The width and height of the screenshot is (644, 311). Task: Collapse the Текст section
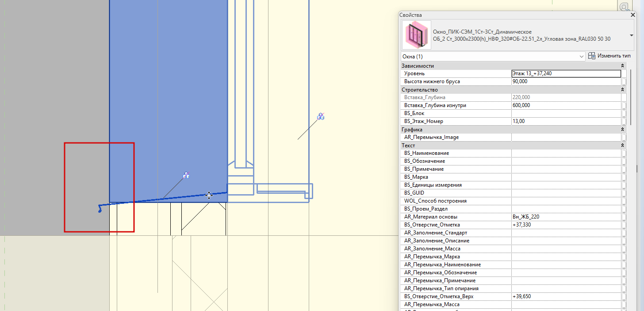click(623, 146)
